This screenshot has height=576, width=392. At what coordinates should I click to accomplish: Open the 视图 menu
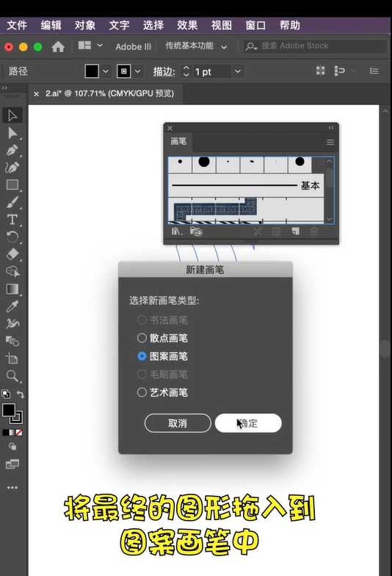coord(222,25)
